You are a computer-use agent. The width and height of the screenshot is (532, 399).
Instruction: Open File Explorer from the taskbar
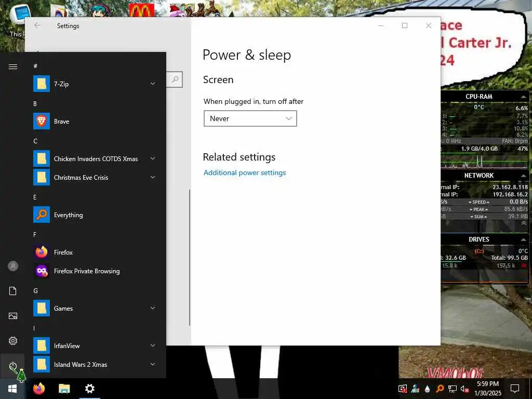point(64,389)
